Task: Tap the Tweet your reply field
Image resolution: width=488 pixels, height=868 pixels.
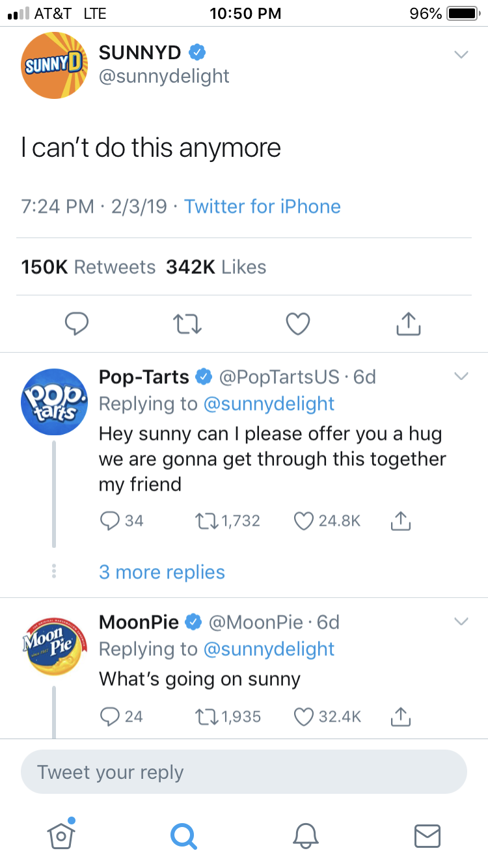Action: (243, 772)
